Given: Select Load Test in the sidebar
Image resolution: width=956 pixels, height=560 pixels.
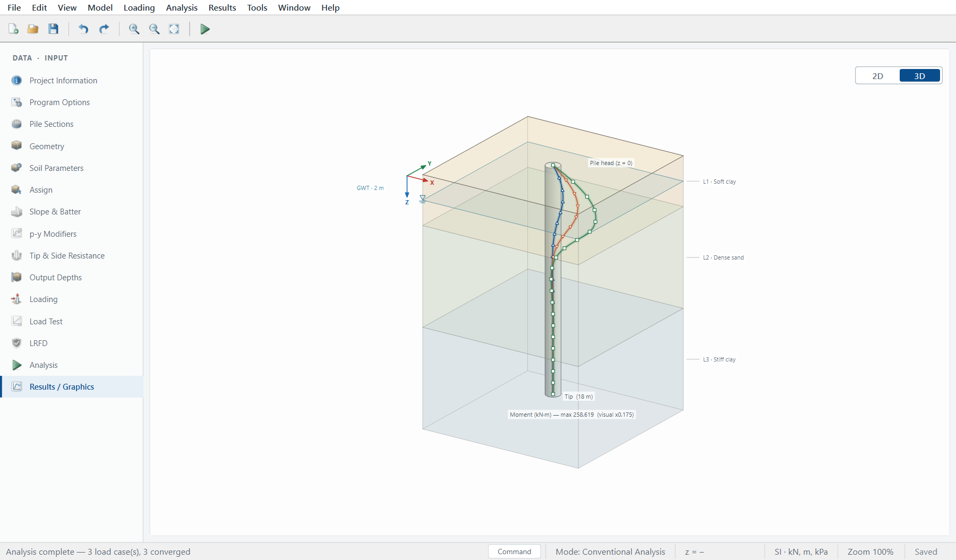Looking at the screenshot, I should [x=72, y=322].
